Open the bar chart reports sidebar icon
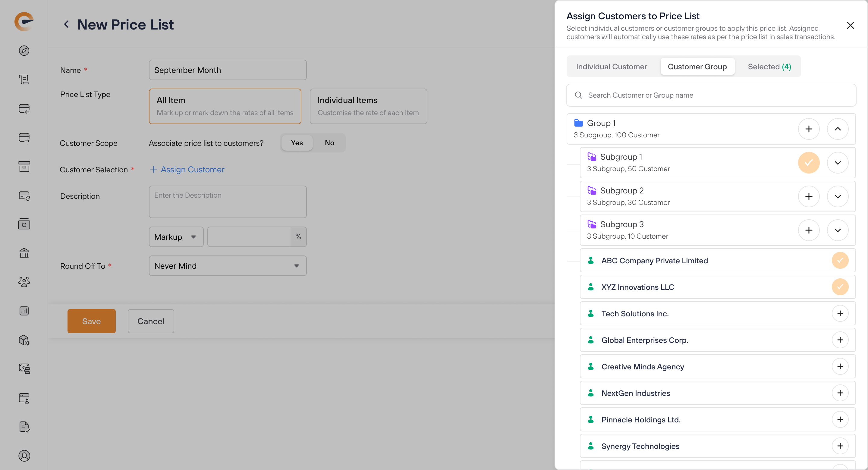This screenshot has height=470, width=868. [24, 311]
